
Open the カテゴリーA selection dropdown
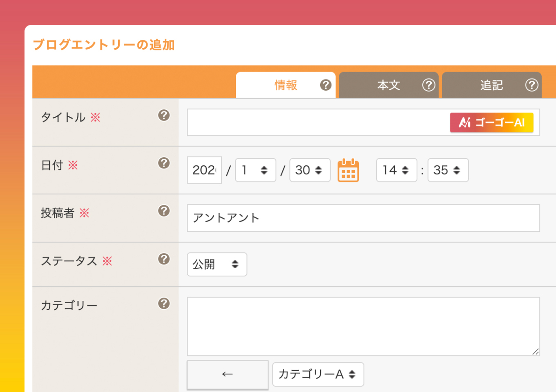click(x=318, y=374)
